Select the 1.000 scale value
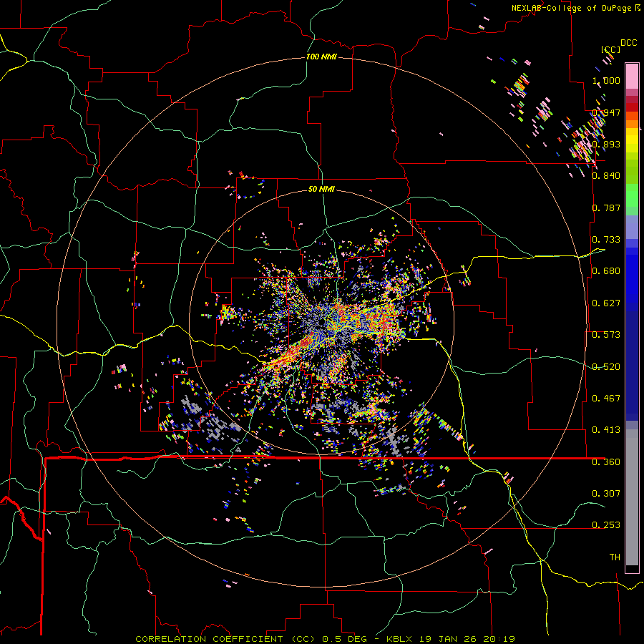644x644 pixels. [606, 80]
